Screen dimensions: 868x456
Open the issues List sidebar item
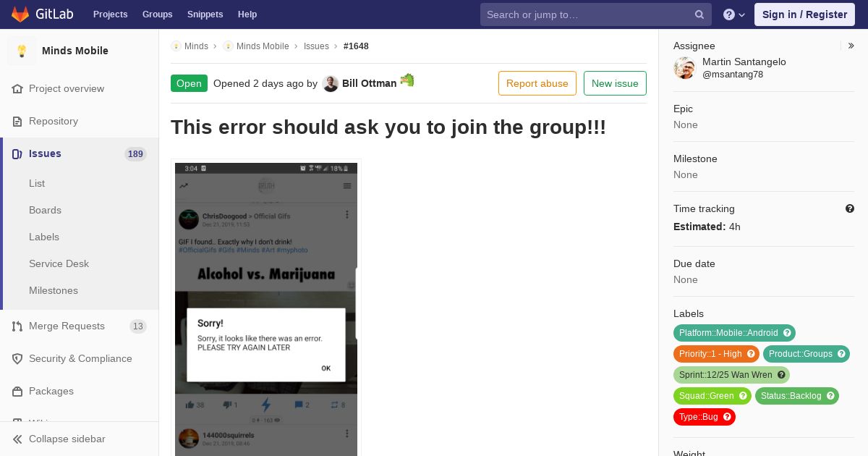37,183
